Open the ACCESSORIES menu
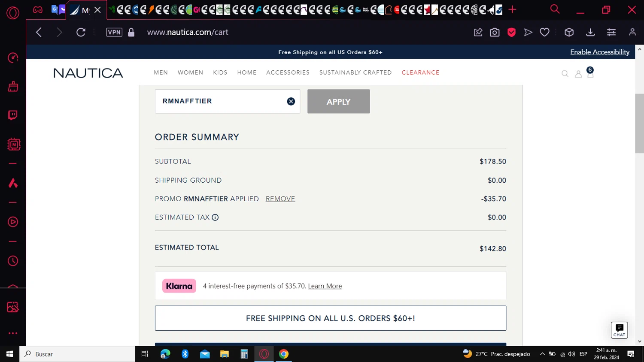Image resolution: width=644 pixels, height=362 pixels. (x=288, y=72)
